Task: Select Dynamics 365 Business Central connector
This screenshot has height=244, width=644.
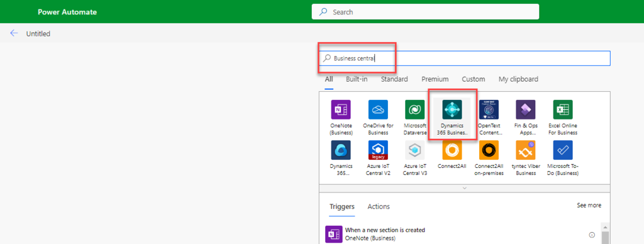Action: click(x=452, y=109)
